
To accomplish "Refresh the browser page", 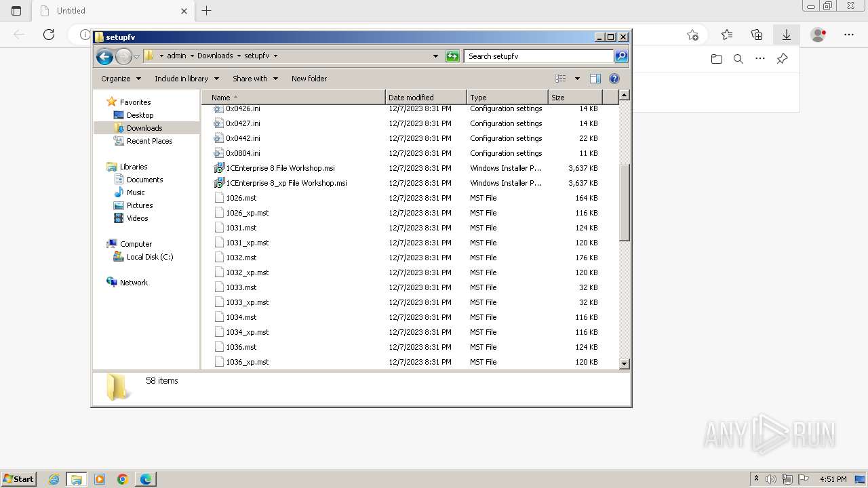I will pyautogui.click(x=49, y=35).
